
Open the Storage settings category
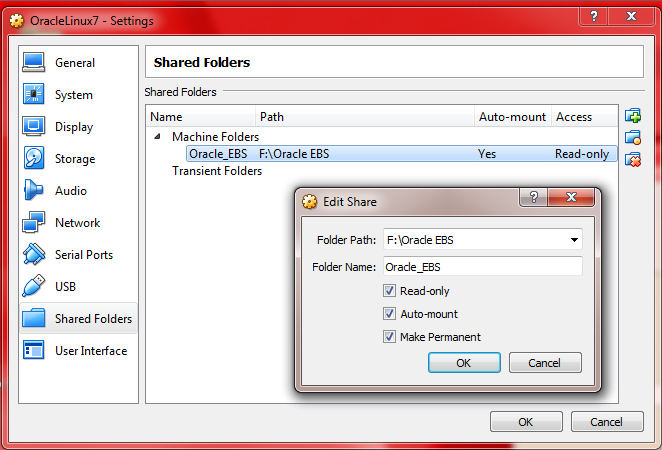click(x=79, y=159)
